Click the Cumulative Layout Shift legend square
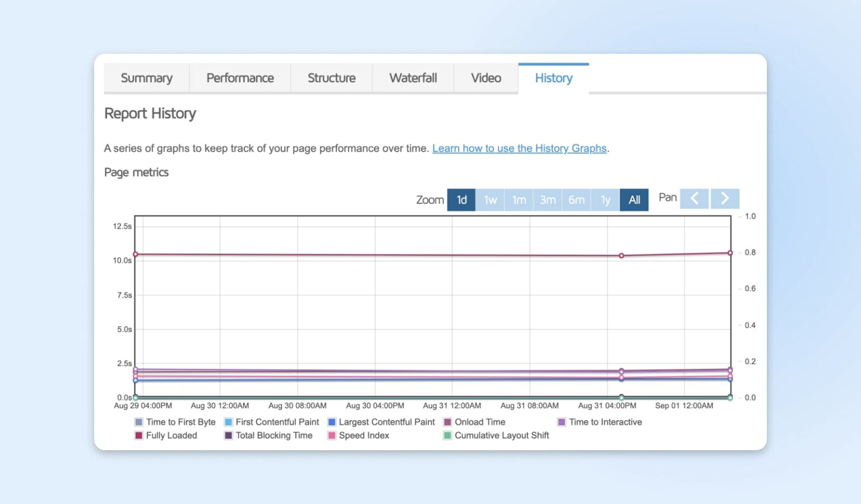The height and width of the screenshot is (504, 861). (447, 436)
